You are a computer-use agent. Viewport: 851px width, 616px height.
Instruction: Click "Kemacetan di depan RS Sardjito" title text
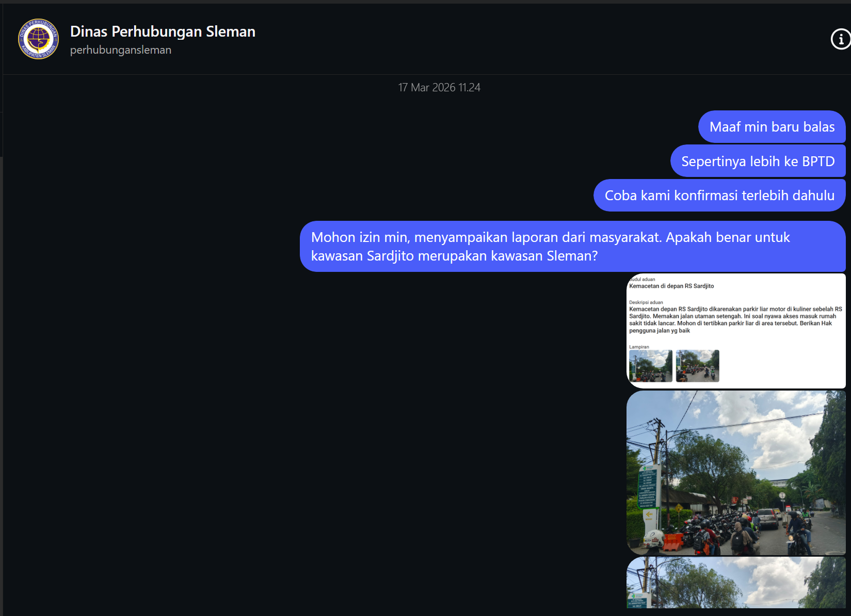click(671, 286)
